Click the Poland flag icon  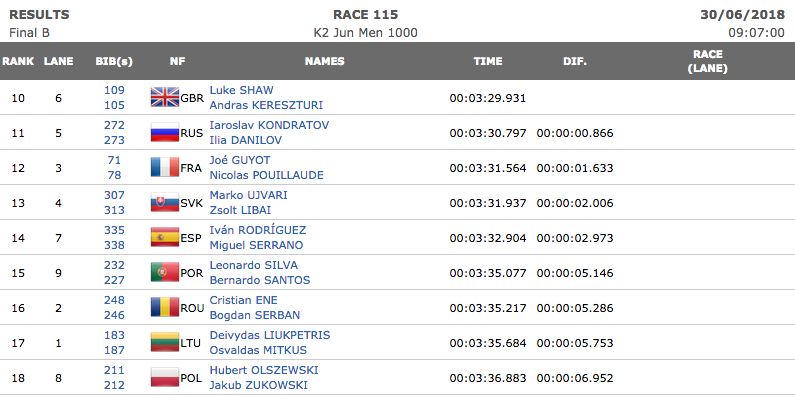point(165,378)
